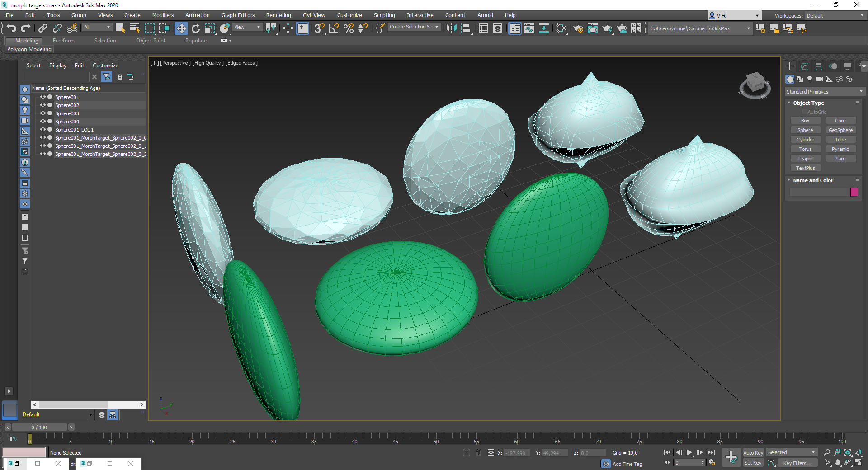The image size is (868, 470).
Task: Click the Render Setup teapot icon
Action: 578,28
